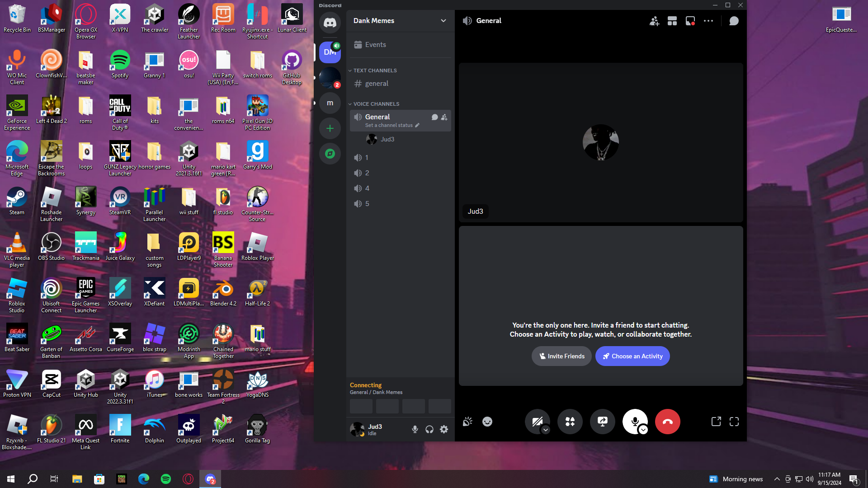This screenshot has height=488, width=868.
Task: Open the soundboard icon in call controls
Action: [467, 422]
